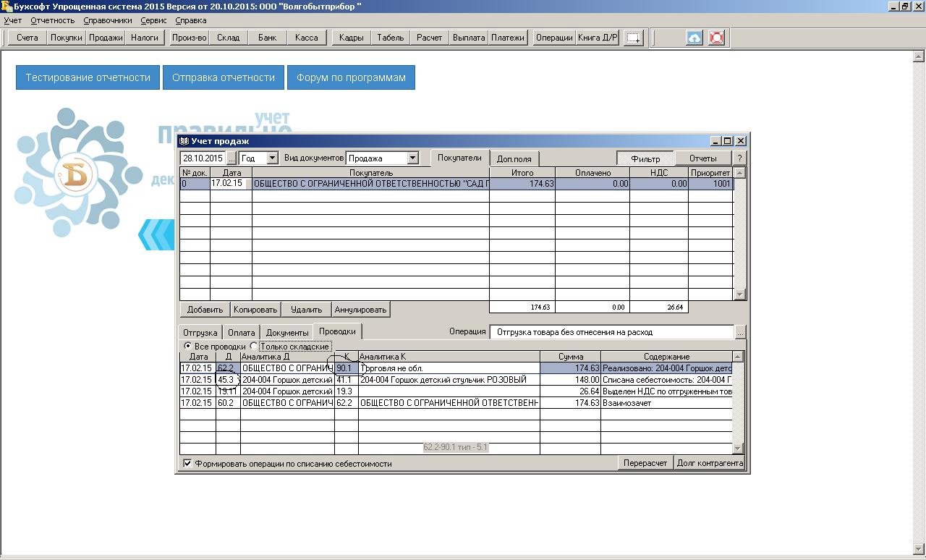Switch to the Отгрузка tab
This screenshot has height=560, width=926.
(x=200, y=332)
